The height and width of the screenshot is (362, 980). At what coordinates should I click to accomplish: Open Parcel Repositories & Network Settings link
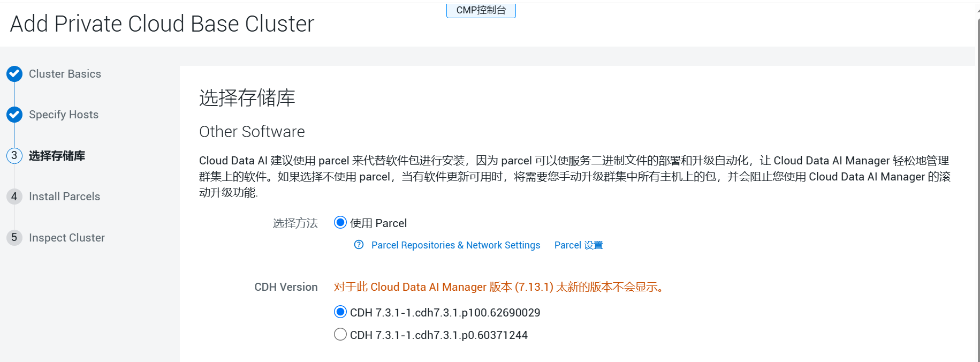pos(455,245)
